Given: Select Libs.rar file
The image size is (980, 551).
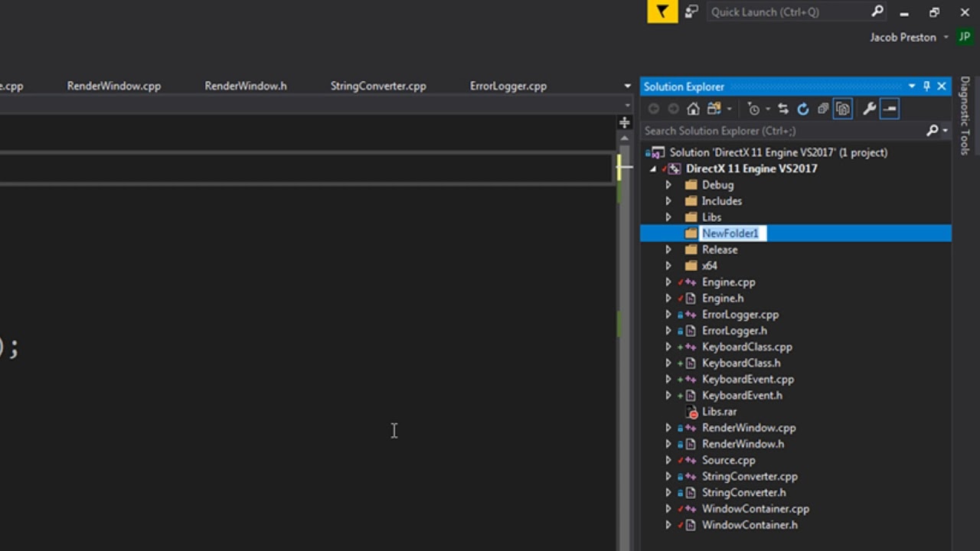Looking at the screenshot, I should pyautogui.click(x=719, y=412).
